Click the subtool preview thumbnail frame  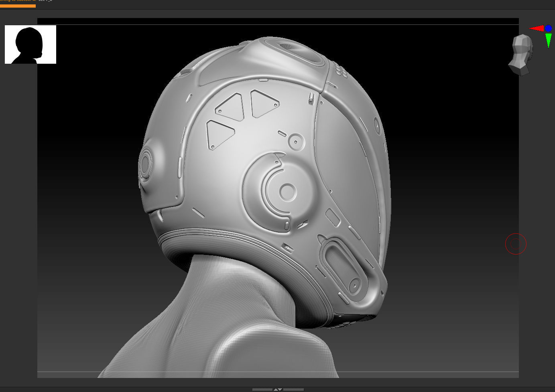tap(30, 44)
